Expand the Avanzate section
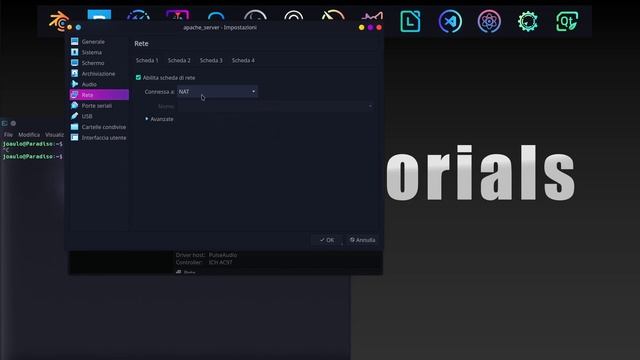This screenshot has width=640, height=360. 159,119
